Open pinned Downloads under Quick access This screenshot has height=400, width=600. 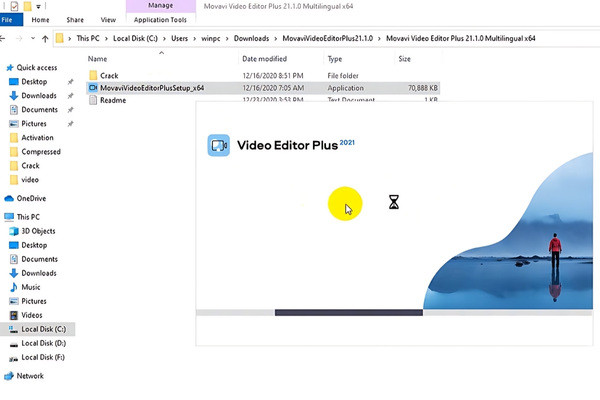(x=39, y=95)
